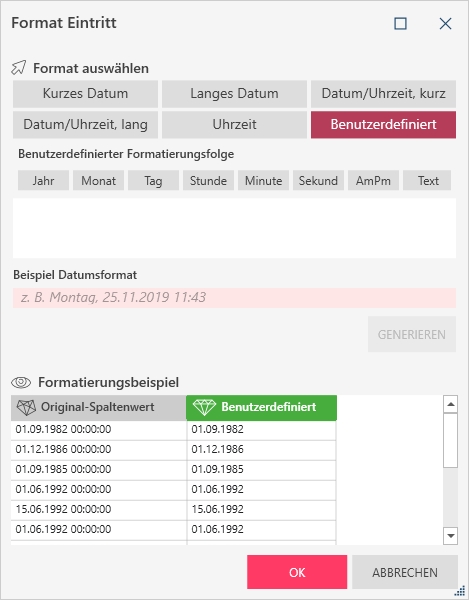Click the paper plane icon next to Format auswählen
The height and width of the screenshot is (600, 469).
(x=19, y=68)
